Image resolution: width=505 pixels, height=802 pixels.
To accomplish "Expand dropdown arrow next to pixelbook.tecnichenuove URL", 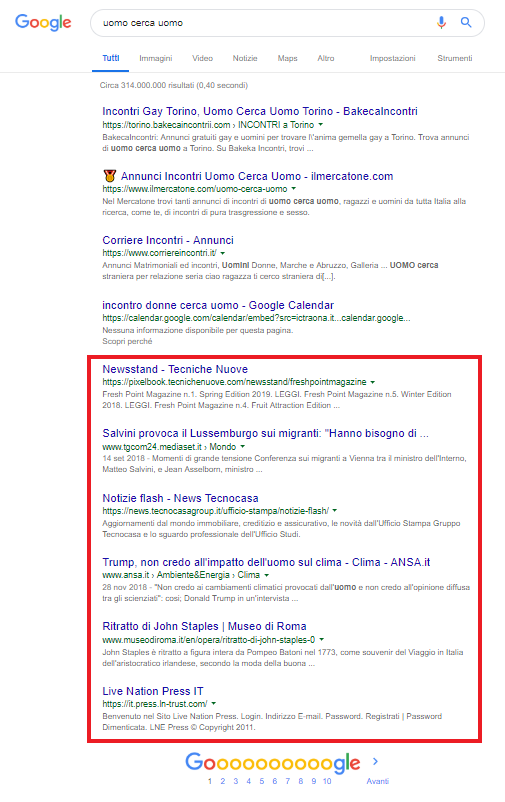I will pyautogui.click(x=372, y=382).
